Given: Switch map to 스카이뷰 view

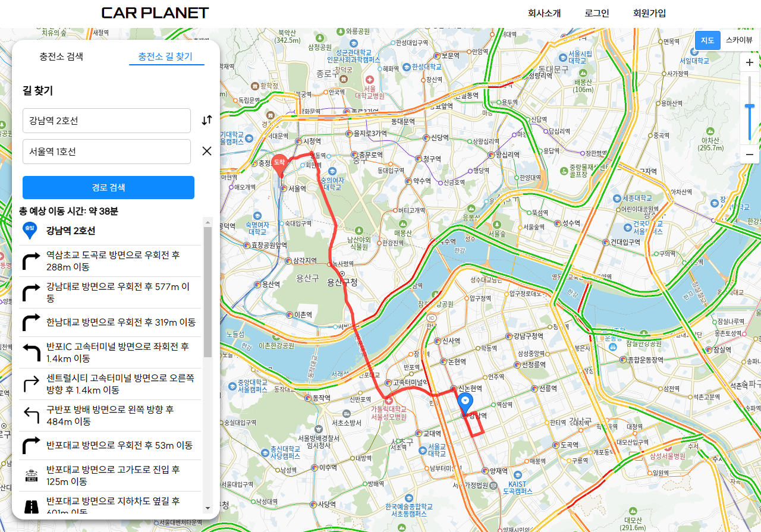Looking at the screenshot, I should tap(738, 40).
